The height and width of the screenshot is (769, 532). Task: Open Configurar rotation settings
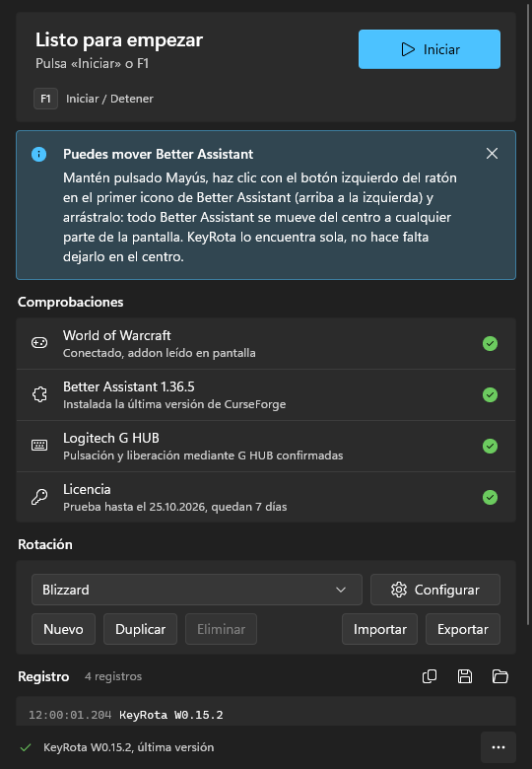point(435,590)
